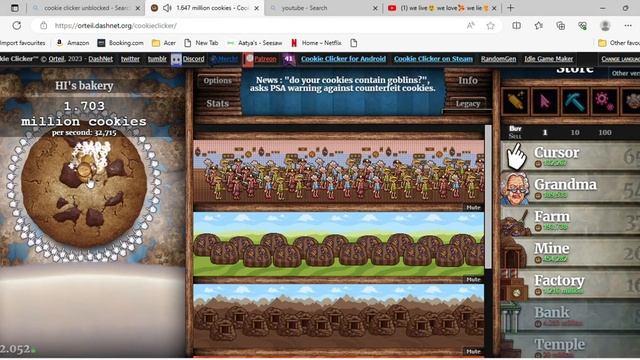Open a new browser tab
The image size is (640, 360).
(511, 8)
